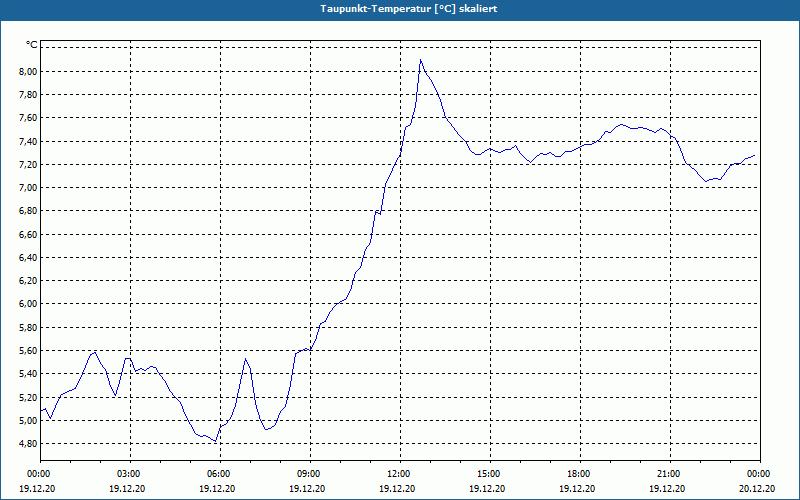Click the date 19.12.20 under 21:00
Image resolution: width=800 pixels, height=500 pixels.
pos(667,488)
